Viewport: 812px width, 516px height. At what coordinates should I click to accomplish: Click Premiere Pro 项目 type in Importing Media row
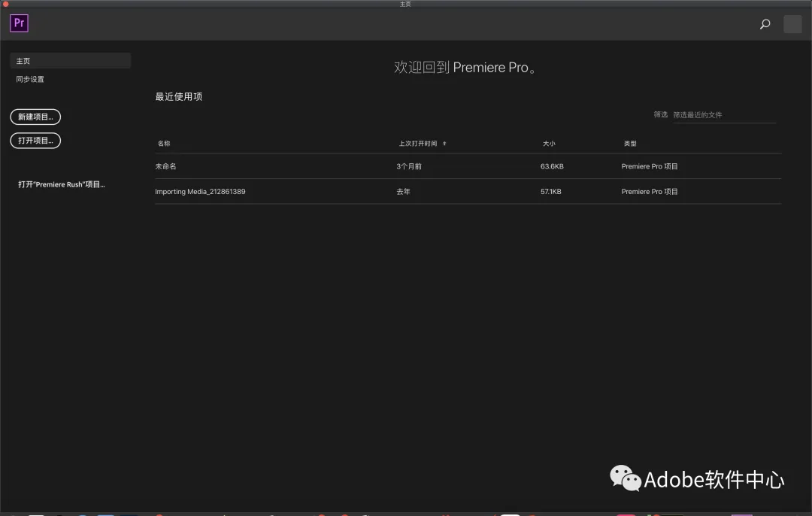[650, 192]
